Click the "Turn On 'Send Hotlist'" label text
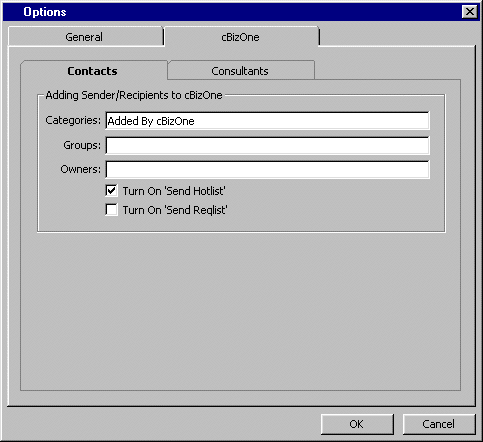Image resolution: width=483 pixels, height=442 pixels. point(174,191)
